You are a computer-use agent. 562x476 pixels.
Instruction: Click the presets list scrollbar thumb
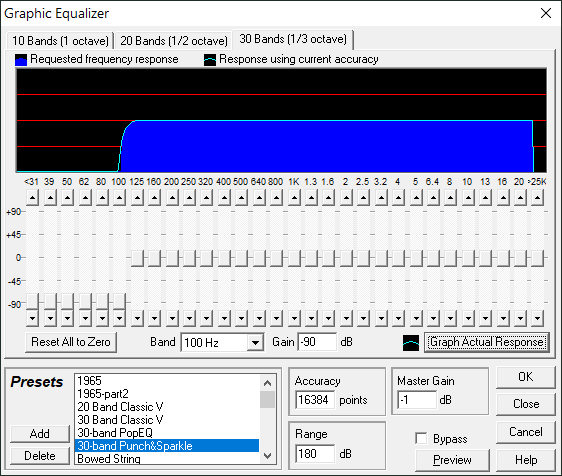[x=267, y=399]
